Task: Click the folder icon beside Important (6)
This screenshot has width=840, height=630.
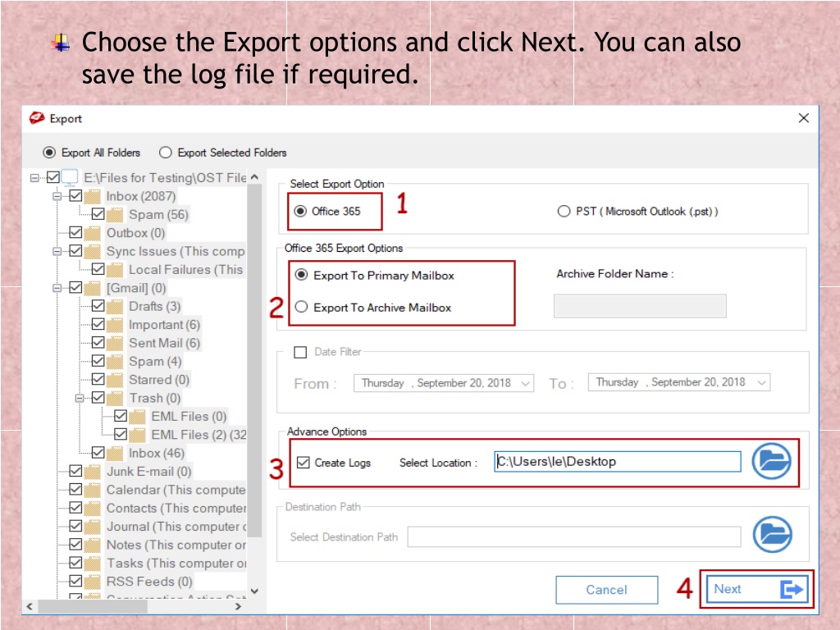Action: [x=115, y=325]
